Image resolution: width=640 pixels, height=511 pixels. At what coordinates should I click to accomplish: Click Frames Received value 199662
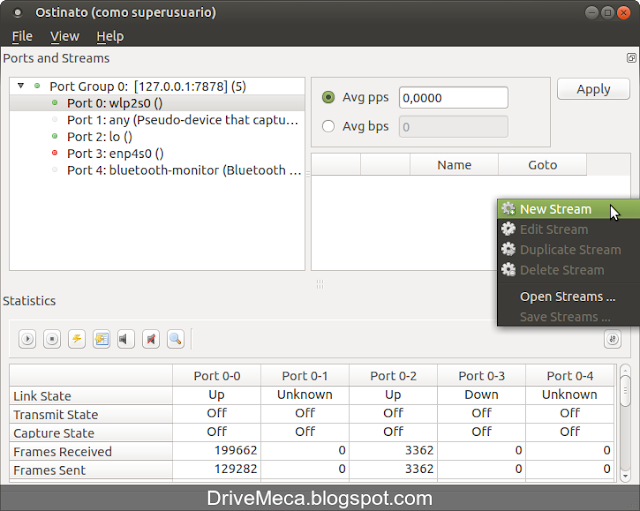(x=217, y=450)
